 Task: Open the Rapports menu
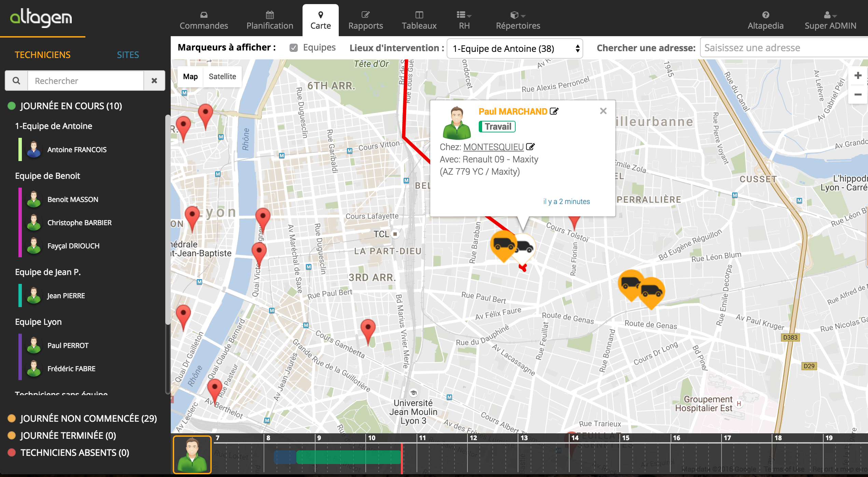pos(365,20)
